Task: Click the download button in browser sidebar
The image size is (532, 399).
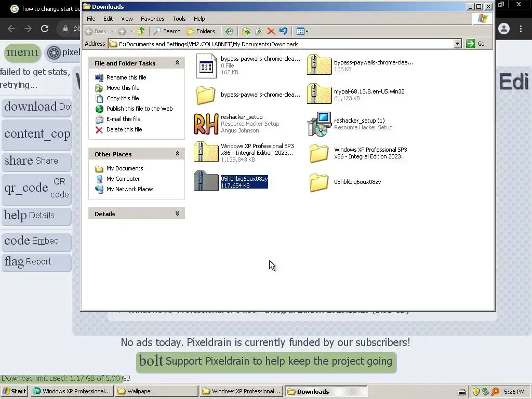Action: (36, 107)
